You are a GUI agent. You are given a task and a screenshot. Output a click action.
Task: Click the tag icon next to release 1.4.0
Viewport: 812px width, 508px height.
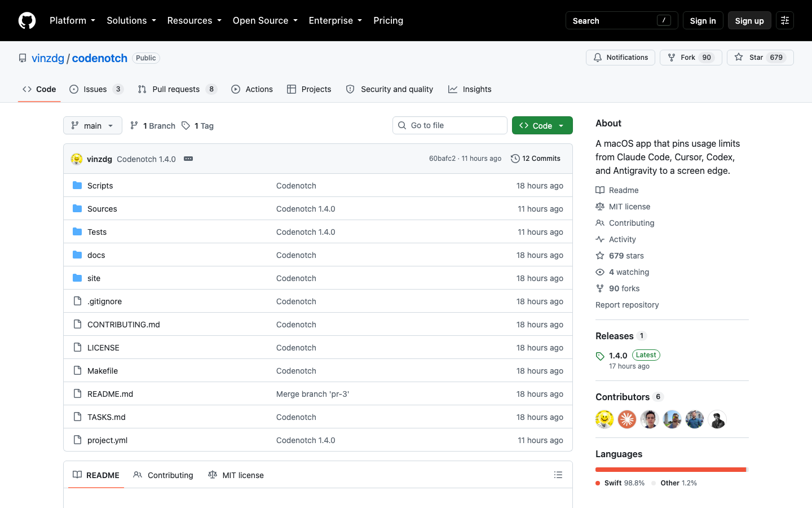[x=600, y=356]
